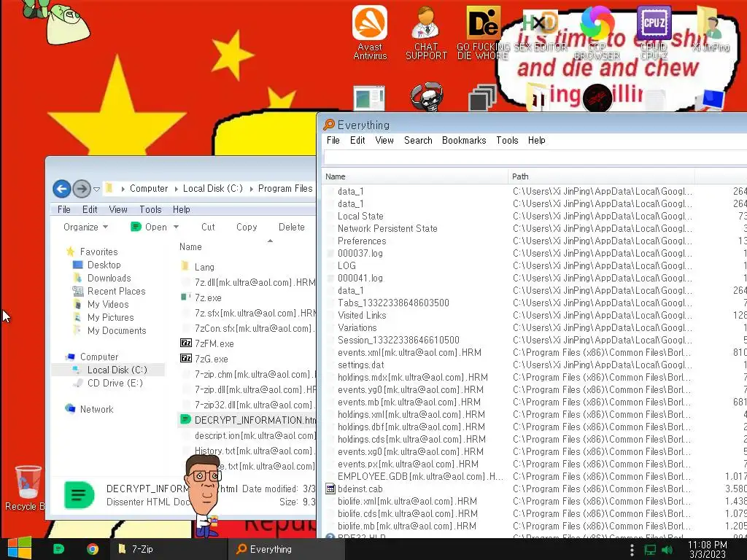
Task: Click Computer in the address breadcrumb
Action: (149, 189)
